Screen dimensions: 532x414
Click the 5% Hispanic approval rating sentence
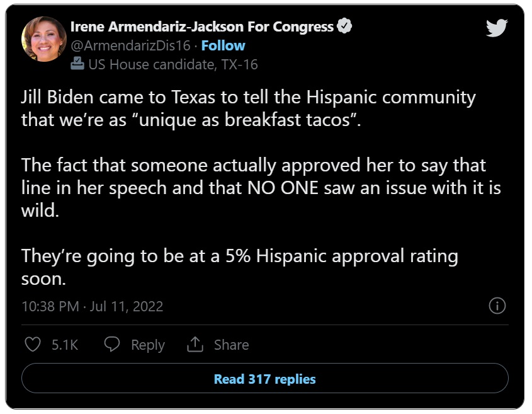coord(239,267)
